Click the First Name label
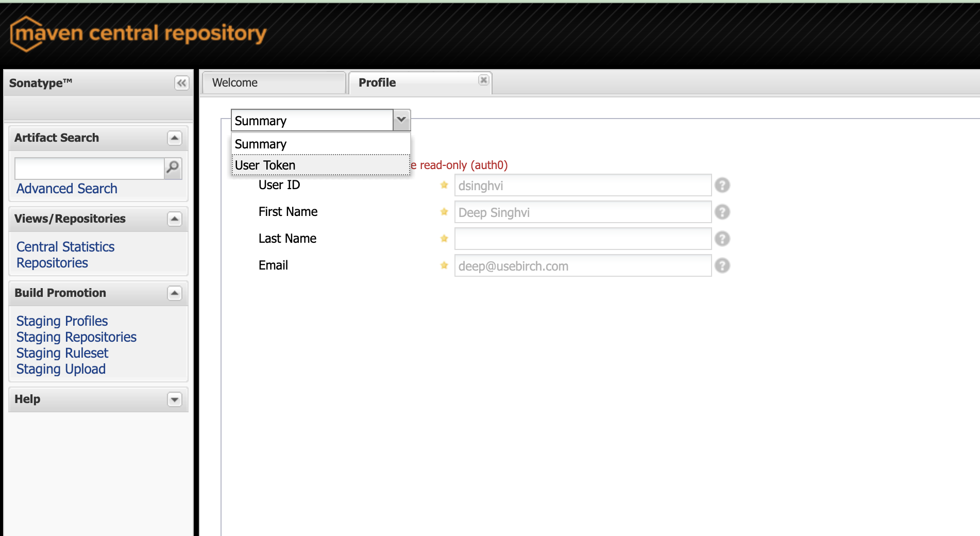The height and width of the screenshot is (536, 980). click(288, 212)
